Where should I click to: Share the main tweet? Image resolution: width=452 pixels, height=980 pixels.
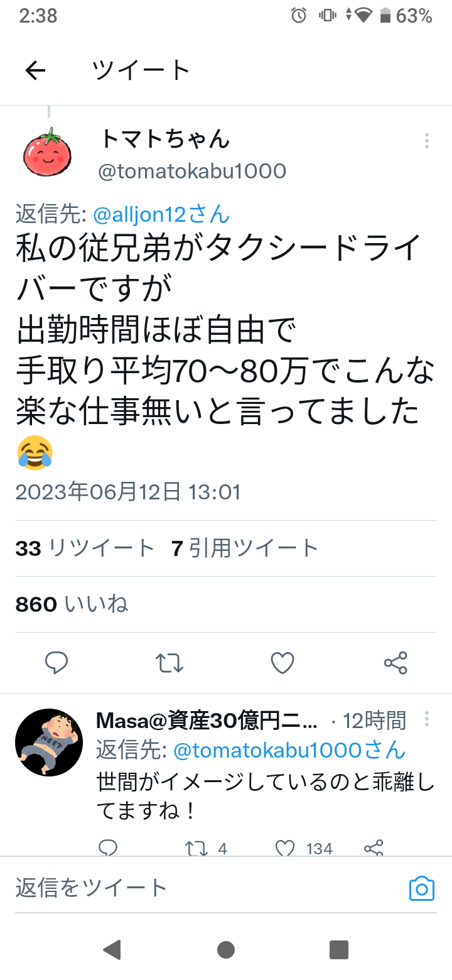point(395,663)
